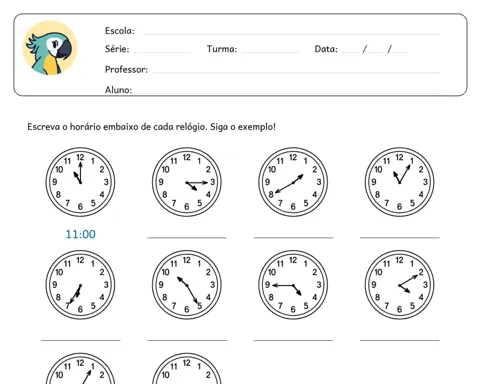Select the example clock showing 11:00

click(80, 182)
